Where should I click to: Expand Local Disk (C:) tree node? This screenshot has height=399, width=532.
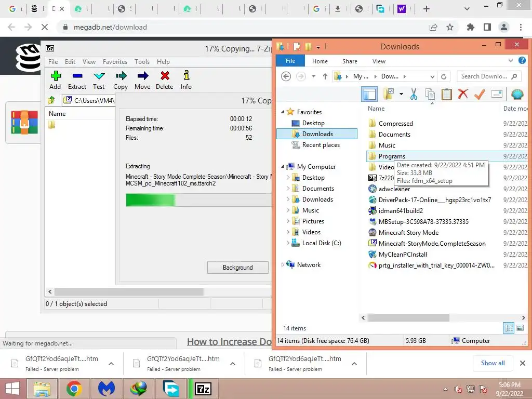pos(288,243)
